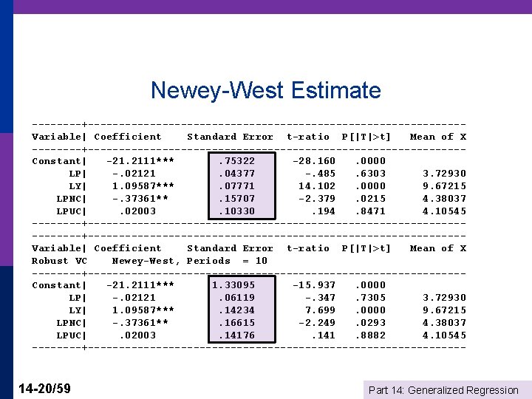Image resolution: width=532 pixels, height=399 pixels.
Task: Select the standard error value .07771
Action: (236, 186)
